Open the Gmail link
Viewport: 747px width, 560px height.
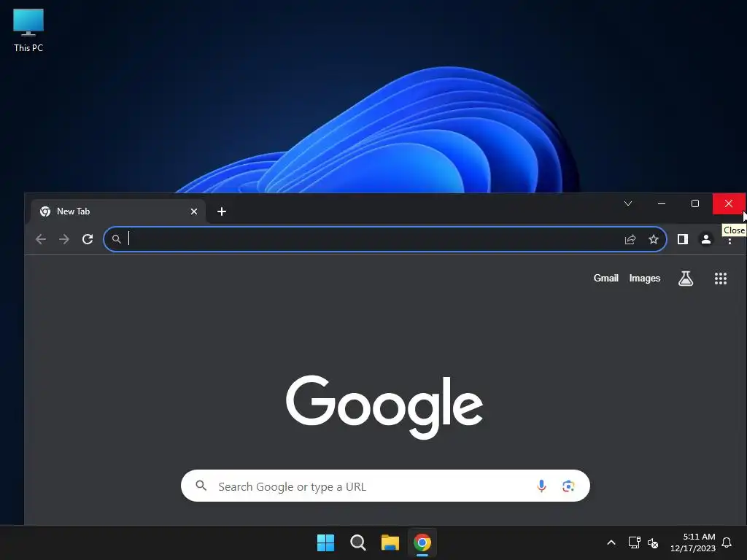[x=605, y=278]
